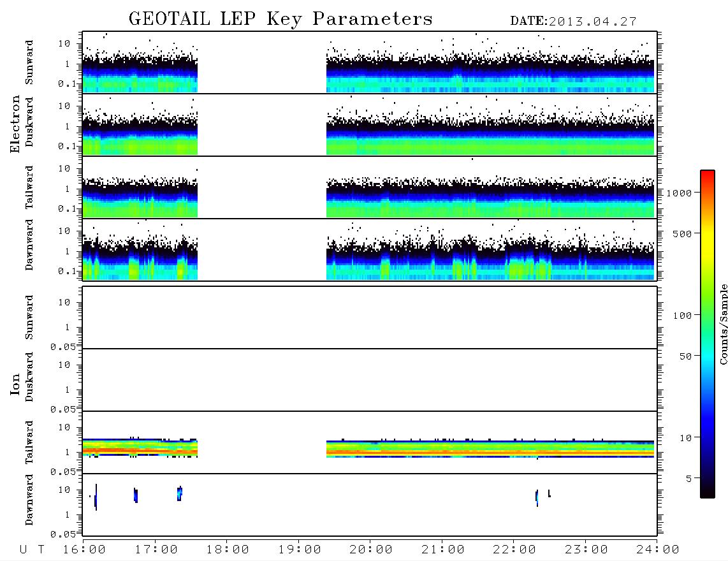The width and height of the screenshot is (728, 561).
Task: Click the Ion Dawnward data burst near 16:45
Action: [136, 495]
